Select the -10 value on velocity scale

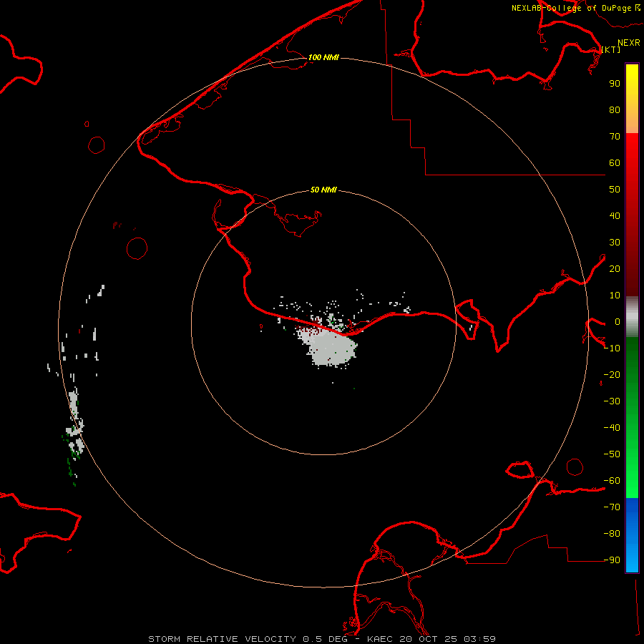pyautogui.click(x=612, y=348)
